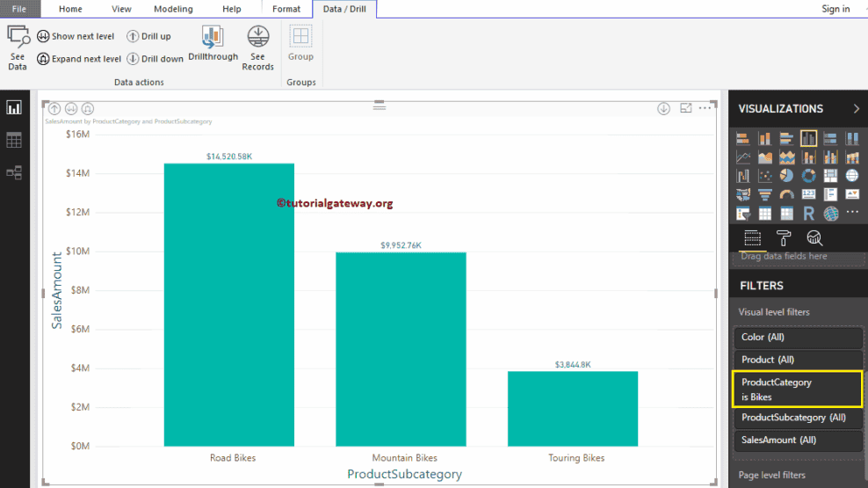Click Expand next level in ribbon

79,59
